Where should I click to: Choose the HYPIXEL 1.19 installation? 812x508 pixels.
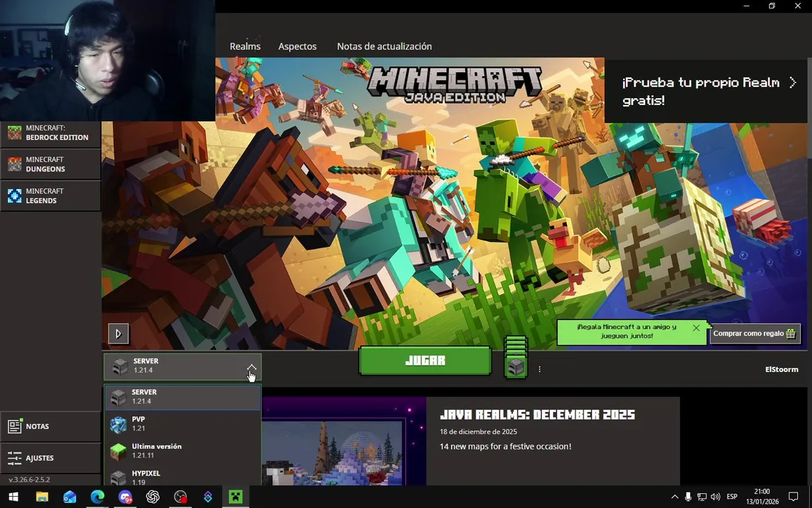183,477
